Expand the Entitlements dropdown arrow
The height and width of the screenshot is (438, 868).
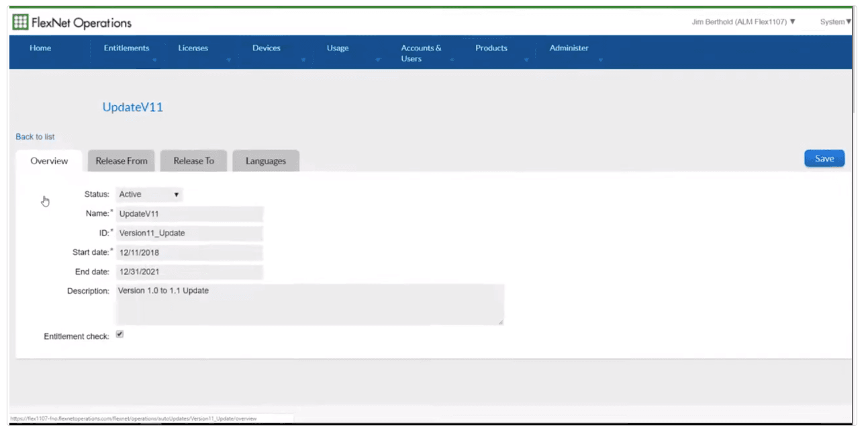click(x=155, y=60)
